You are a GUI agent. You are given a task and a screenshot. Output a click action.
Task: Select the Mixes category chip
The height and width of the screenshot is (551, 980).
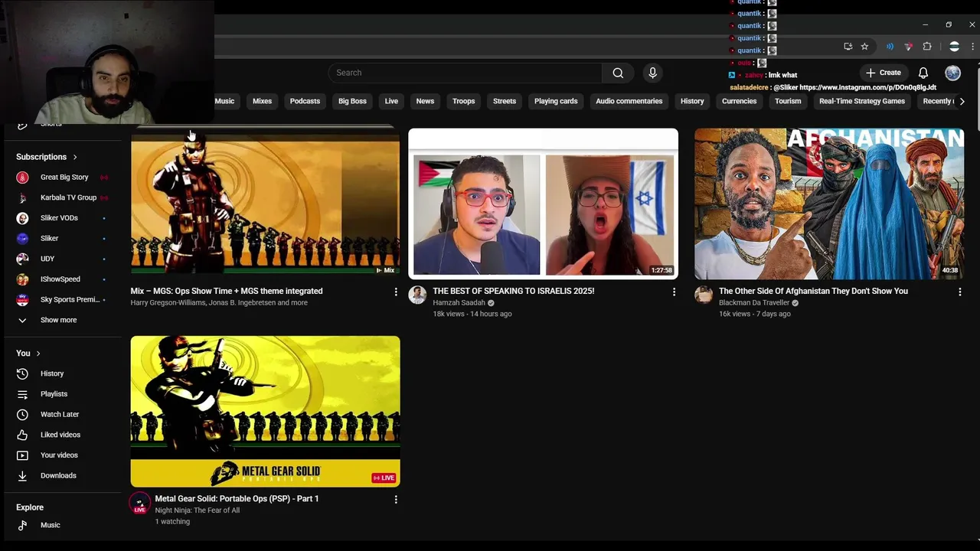point(262,101)
